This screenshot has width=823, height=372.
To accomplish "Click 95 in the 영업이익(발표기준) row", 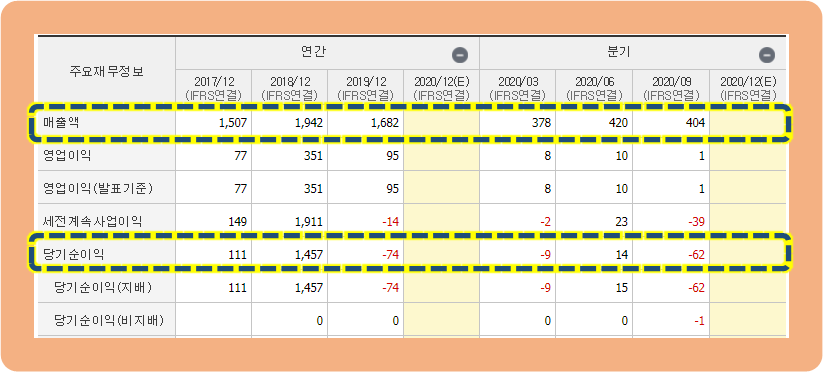I will 393,188.
